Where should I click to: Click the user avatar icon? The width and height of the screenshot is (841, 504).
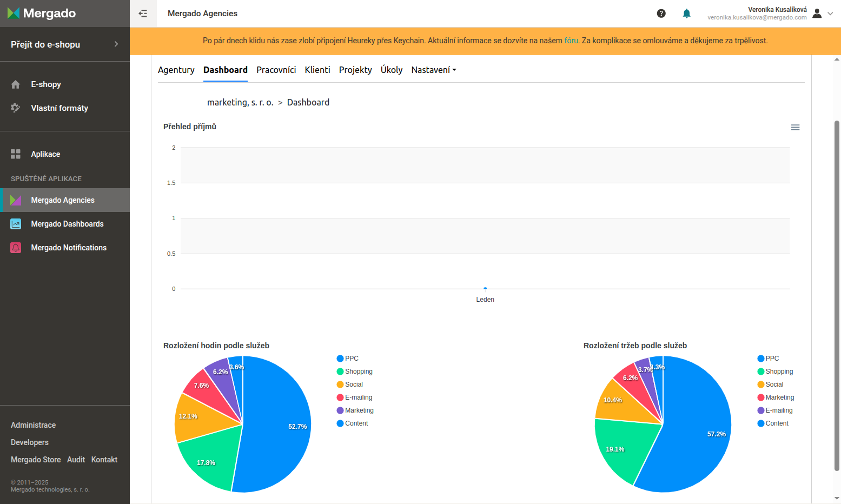tap(817, 14)
